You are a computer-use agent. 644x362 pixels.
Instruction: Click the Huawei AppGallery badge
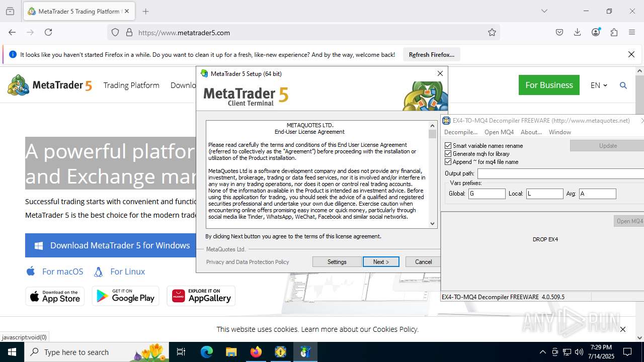coord(201,296)
